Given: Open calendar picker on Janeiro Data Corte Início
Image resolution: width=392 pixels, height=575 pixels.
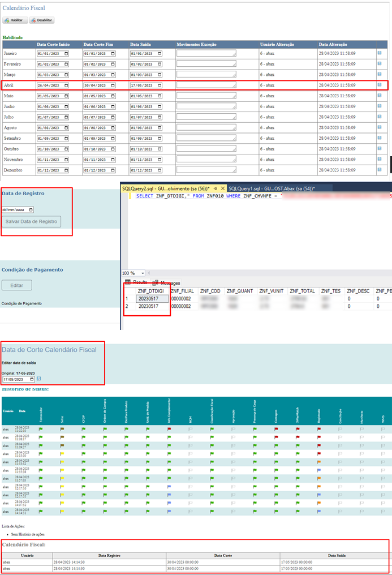Looking at the screenshot, I should 66,54.
